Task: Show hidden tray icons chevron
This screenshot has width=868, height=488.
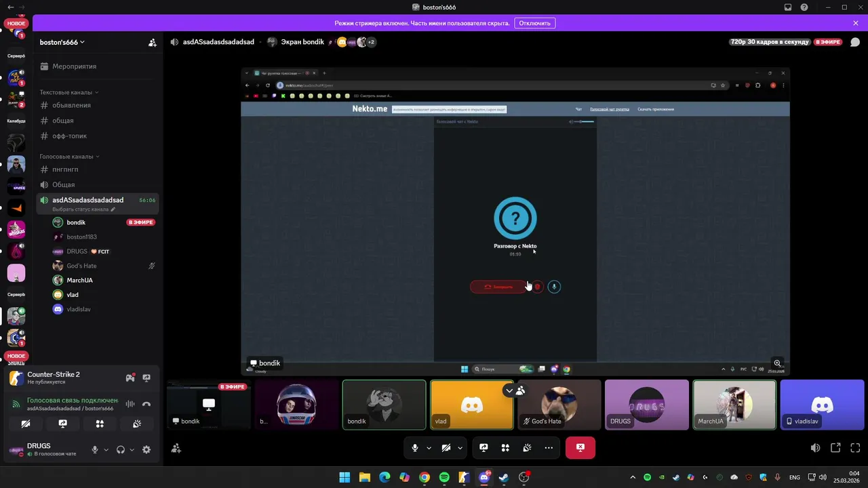Action: [633, 477]
